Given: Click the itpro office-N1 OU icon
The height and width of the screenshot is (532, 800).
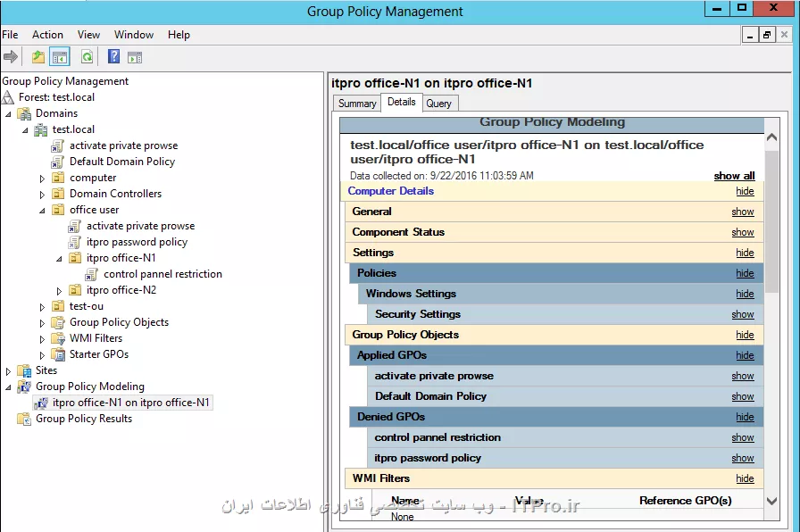Looking at the screenshot, I should click(x=75, y=258).
